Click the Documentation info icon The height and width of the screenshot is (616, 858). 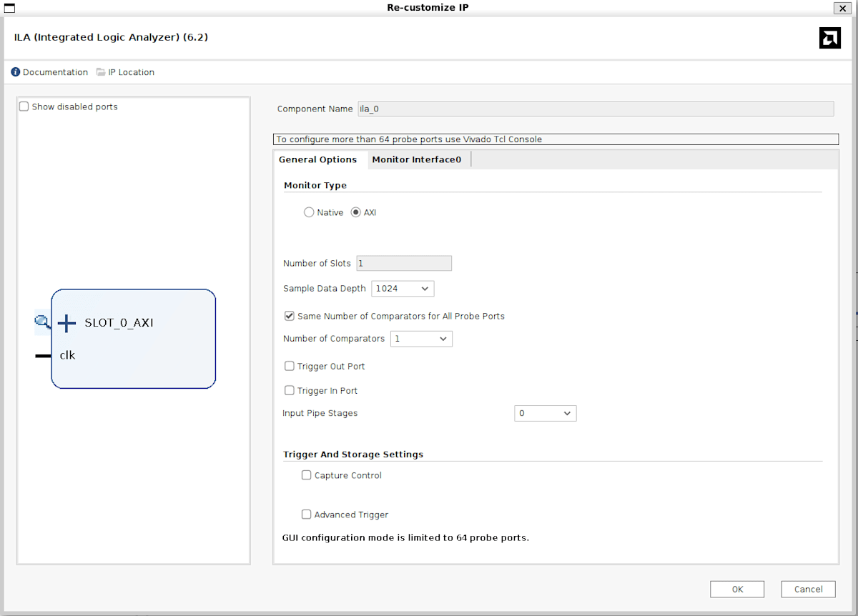pos(16,72)
